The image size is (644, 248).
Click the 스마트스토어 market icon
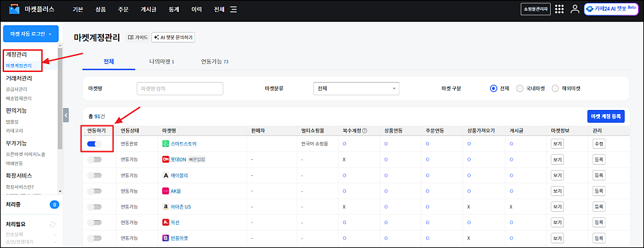tap(165, 144)
